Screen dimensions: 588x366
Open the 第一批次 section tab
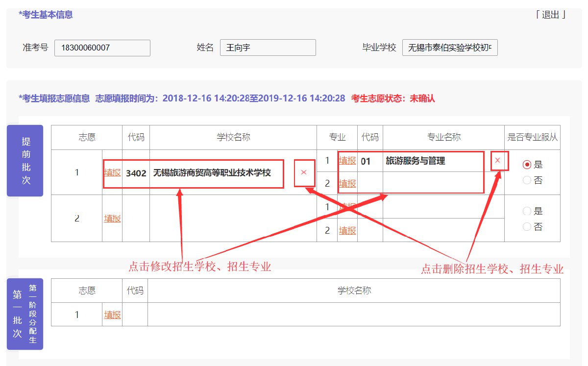25,314
